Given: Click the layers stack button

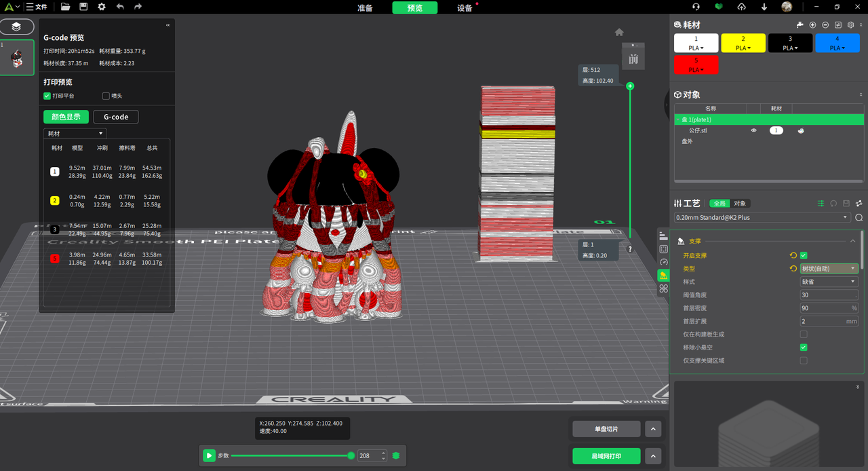Looking at the screenshot, I should [x=16, y=26].
